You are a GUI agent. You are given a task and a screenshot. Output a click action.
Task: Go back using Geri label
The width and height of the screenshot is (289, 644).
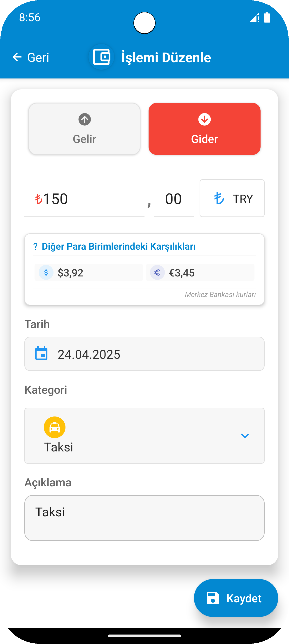38,57
